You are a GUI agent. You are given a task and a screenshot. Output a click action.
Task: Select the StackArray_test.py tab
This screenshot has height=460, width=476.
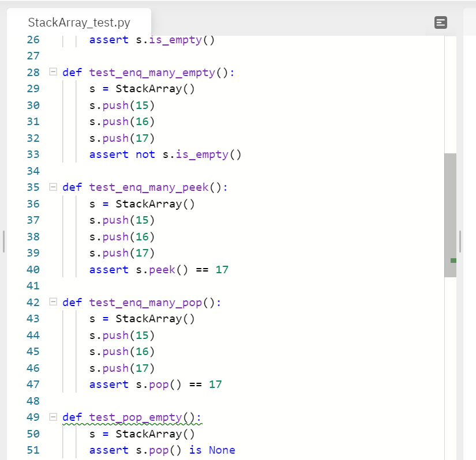tap(79, 22)
